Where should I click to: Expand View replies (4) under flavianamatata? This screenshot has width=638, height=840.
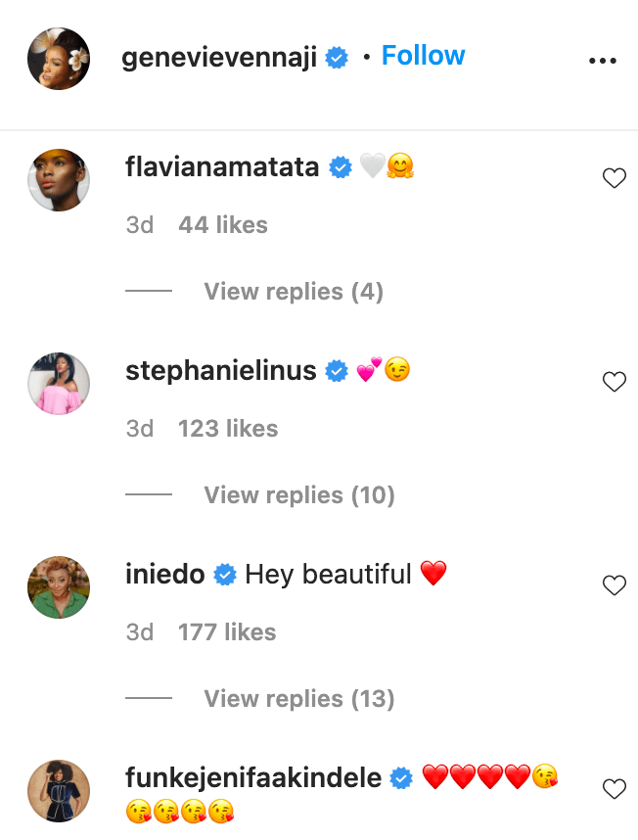pyautogui.click(x=294, y=292)
